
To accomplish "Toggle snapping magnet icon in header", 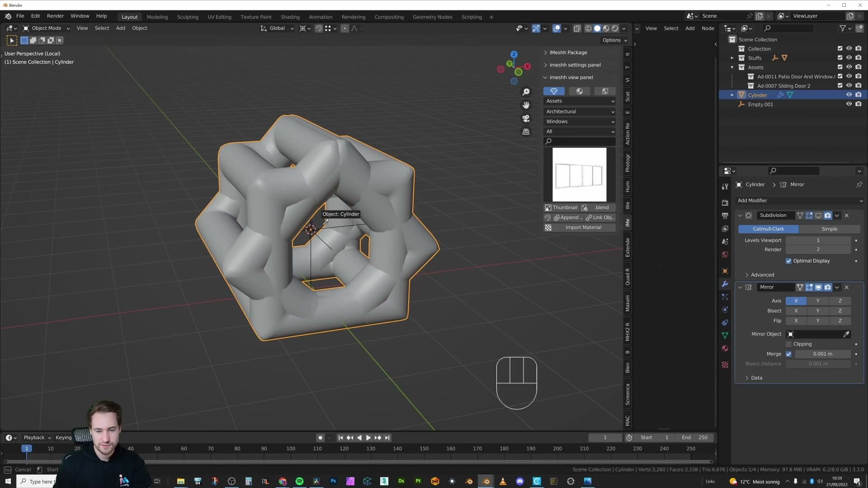I will coord(319,28).
